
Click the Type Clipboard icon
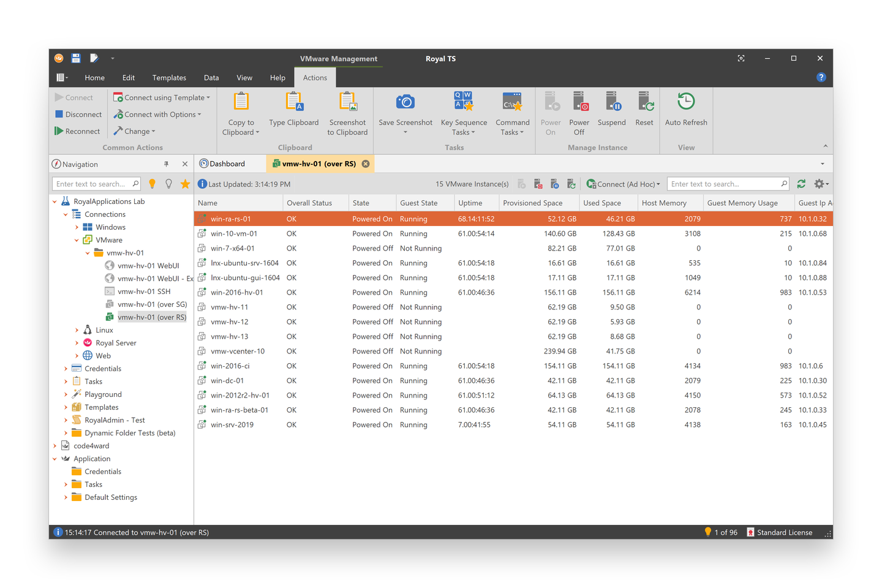point(294,102)
